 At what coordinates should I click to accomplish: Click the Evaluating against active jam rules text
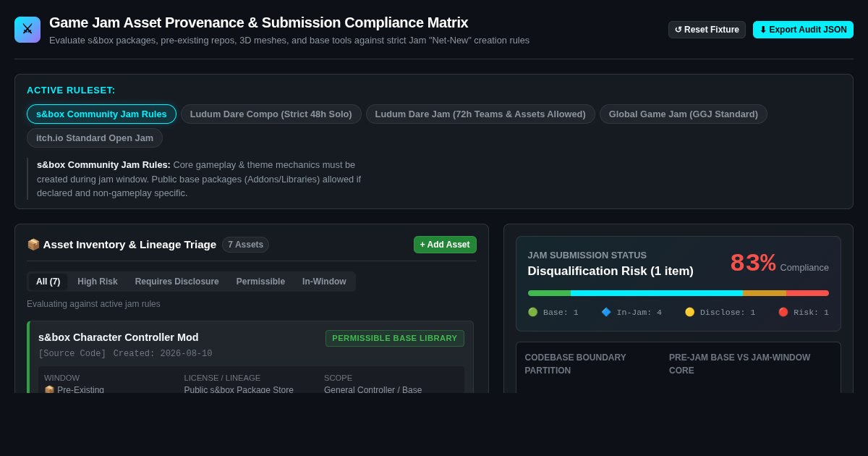tap(93, 304)
